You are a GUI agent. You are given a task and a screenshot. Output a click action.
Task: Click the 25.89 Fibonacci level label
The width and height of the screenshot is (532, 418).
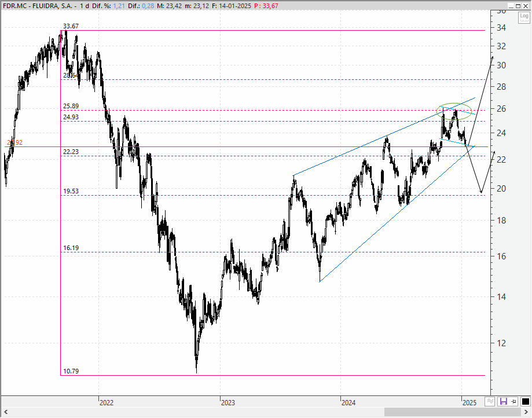pyautogui.click(x=71, y=106)
